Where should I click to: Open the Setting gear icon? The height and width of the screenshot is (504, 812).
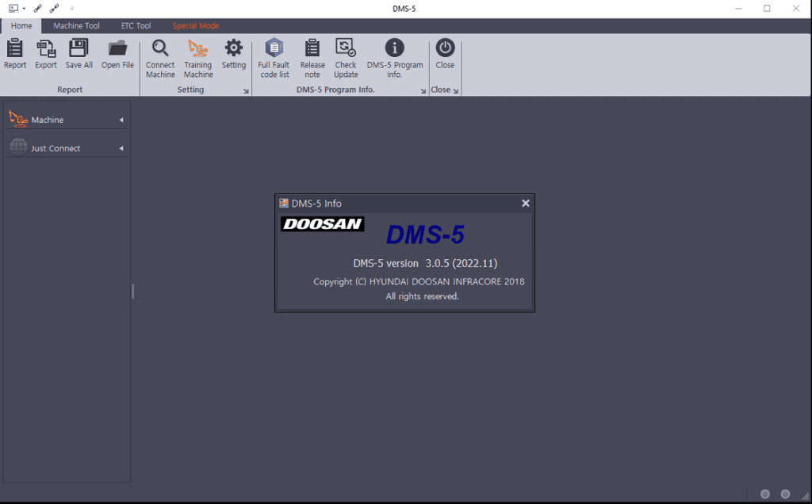(234, 48)
